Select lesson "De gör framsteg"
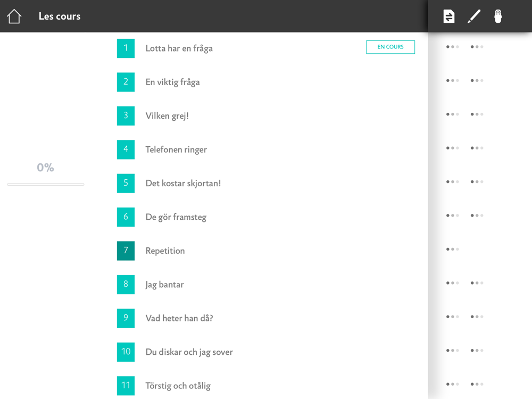The width and height of the screenshot is (532, 399). pyautogui.click(x=176, y=217)
